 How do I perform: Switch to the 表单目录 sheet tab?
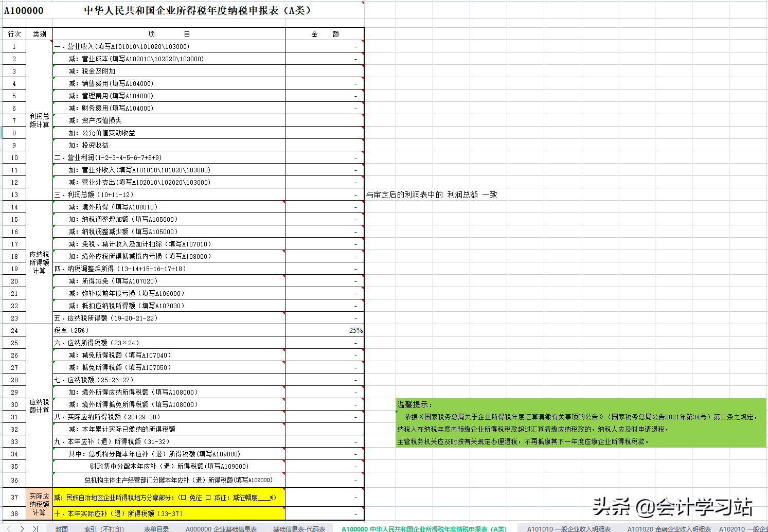[156, 528]
